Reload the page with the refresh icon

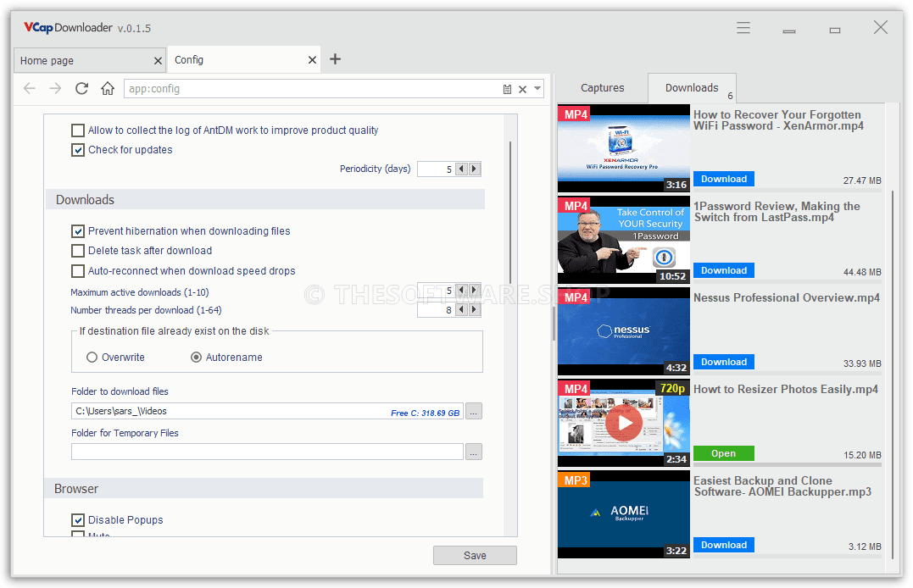[81, 88]
